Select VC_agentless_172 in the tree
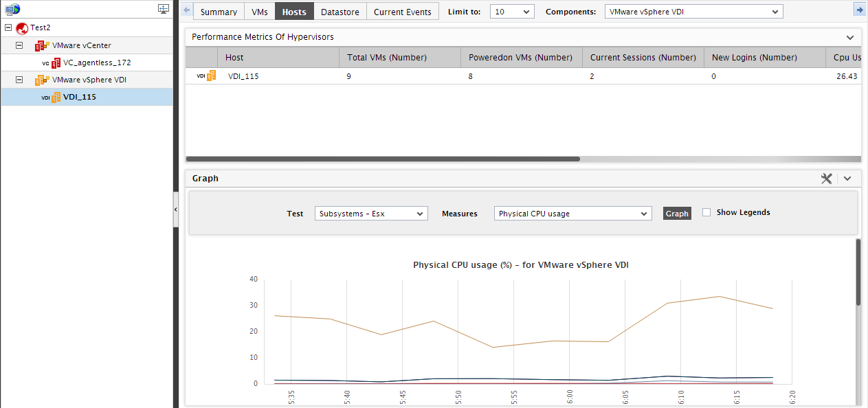This screenshot has width=868, height=408. click(x=97, y=63)
